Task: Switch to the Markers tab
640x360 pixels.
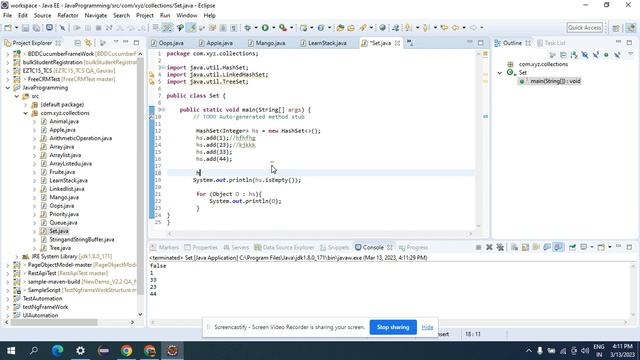Action: (x=165, y=247)
